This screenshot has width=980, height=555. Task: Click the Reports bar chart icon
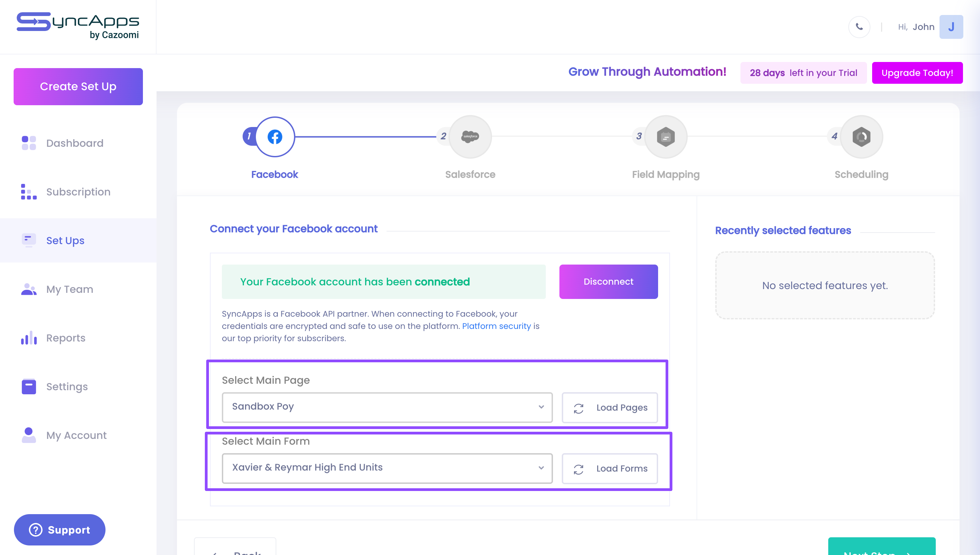point(29,338)
